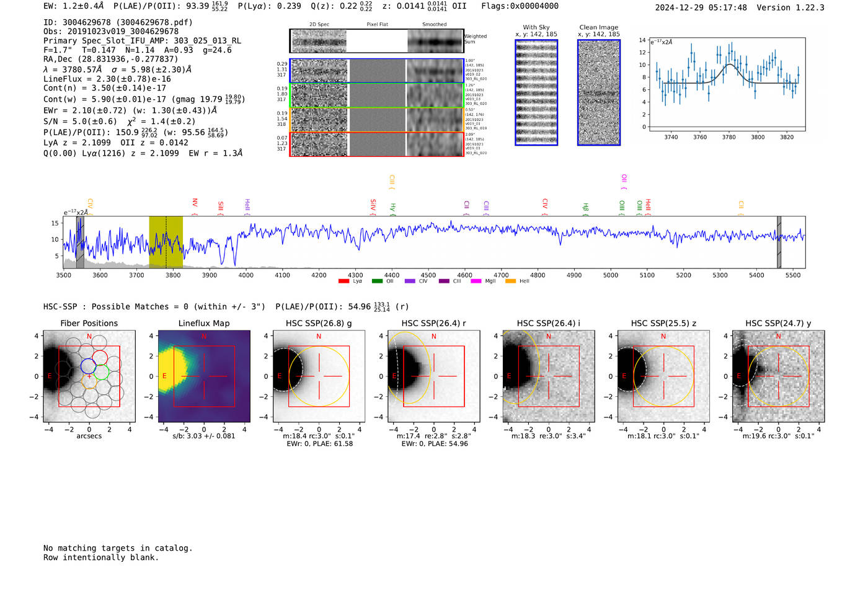Click the 'Row intentionally blank.' text
868x591 pixels.
click(101, 558)
